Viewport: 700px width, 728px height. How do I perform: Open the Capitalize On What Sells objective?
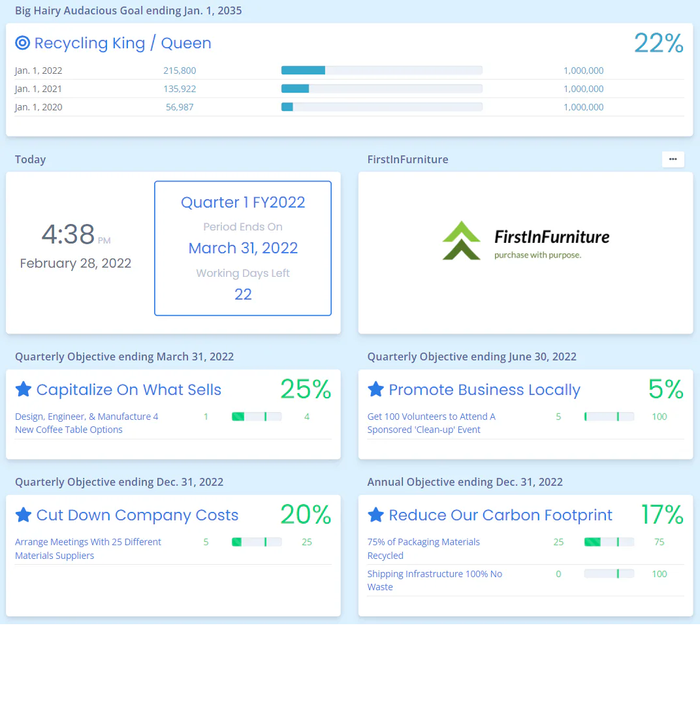pyautogui.click(x=129, y=390)
